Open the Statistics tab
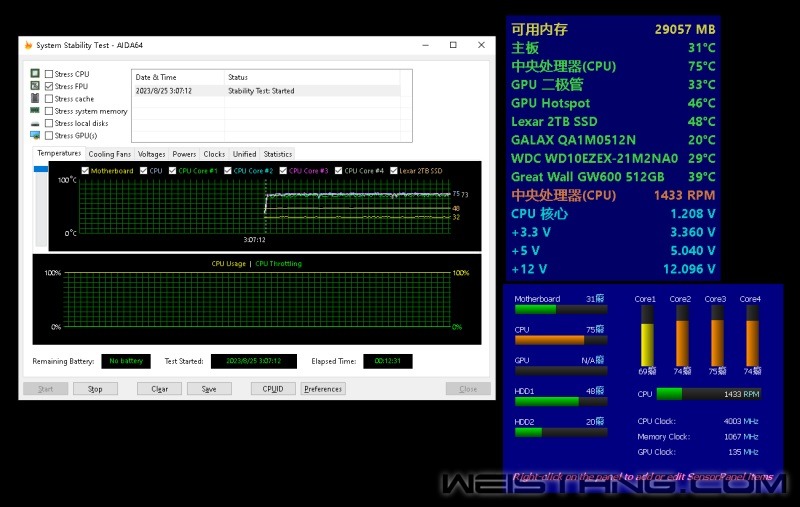Viewport: 800px width, 507px height. (x=277, y=154)
